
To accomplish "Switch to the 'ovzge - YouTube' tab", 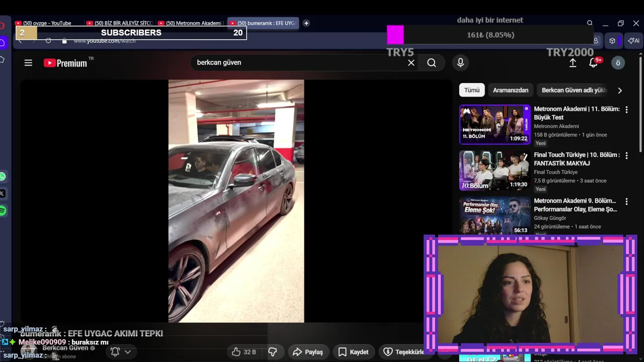I will [x=48, y=23].
